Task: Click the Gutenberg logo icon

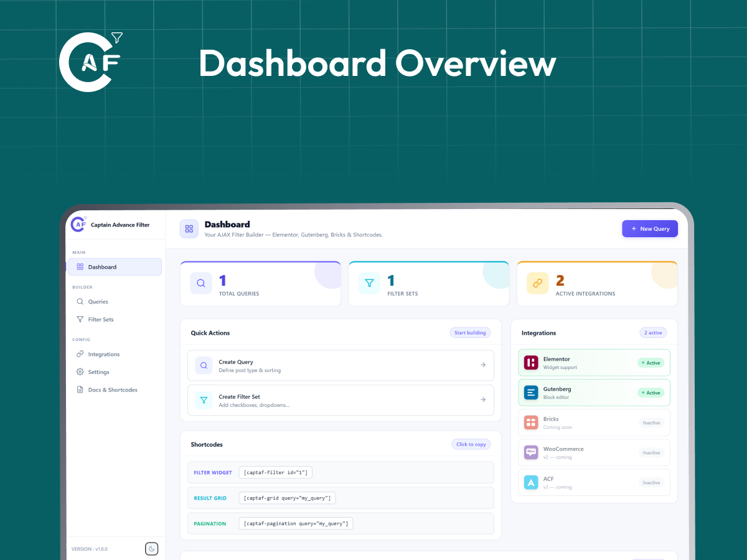Action: click(x=531, y=393)
